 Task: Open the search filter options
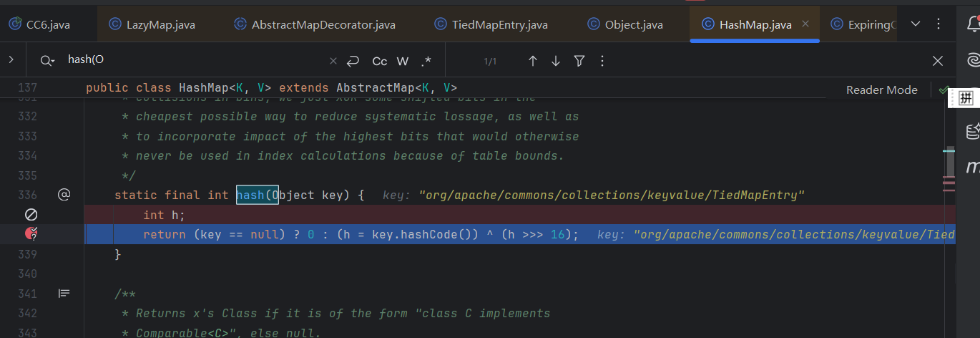(x=579, y=61)
